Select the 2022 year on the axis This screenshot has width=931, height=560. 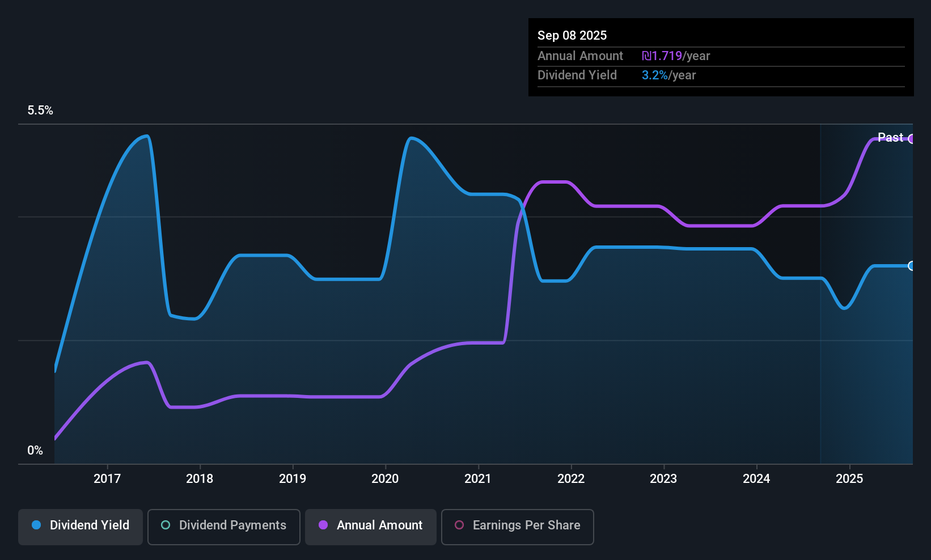[x=571, y=479]
